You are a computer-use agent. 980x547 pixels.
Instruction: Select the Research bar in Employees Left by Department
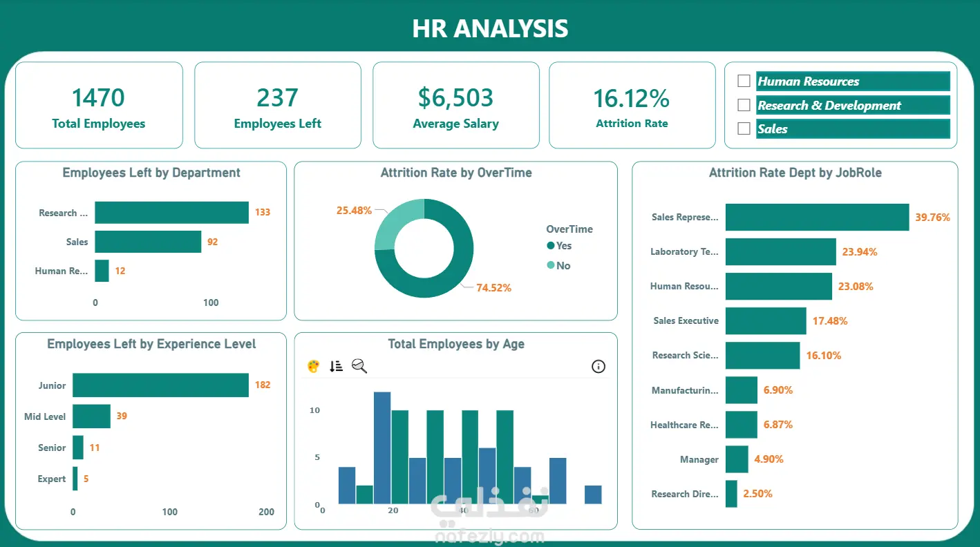click(x=171, y=213)
